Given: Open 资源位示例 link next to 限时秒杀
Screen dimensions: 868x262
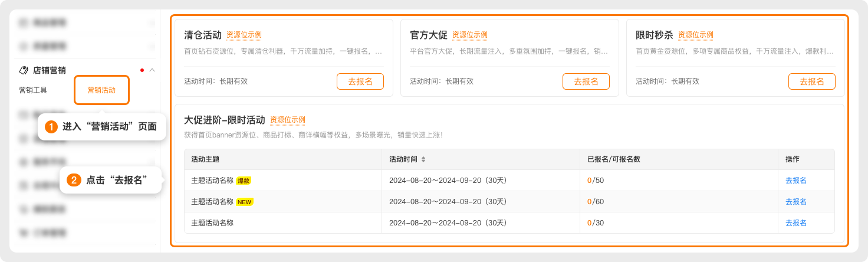Looking at the screenshot, I should click(696, 35).
